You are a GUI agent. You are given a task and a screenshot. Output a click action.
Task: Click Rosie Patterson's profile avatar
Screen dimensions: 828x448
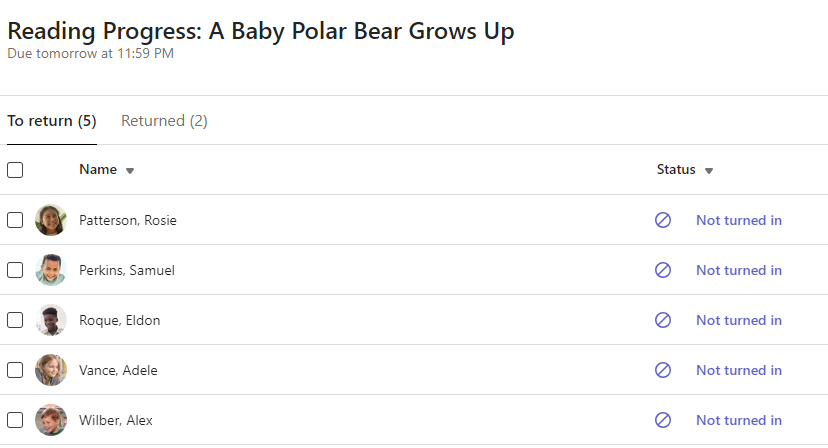[x=51, y=220]
